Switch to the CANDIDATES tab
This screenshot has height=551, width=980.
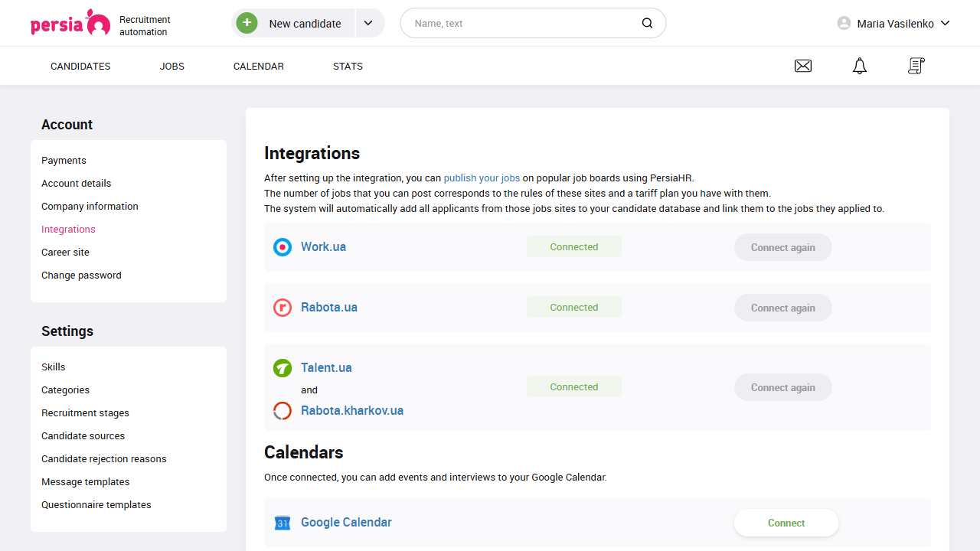tap(80, 66)
